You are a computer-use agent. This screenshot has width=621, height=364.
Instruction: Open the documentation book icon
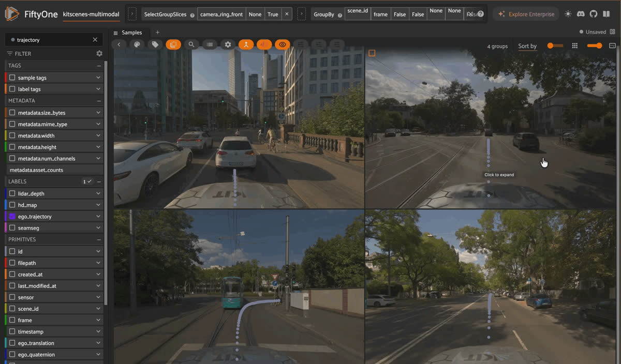click(607, 14)
